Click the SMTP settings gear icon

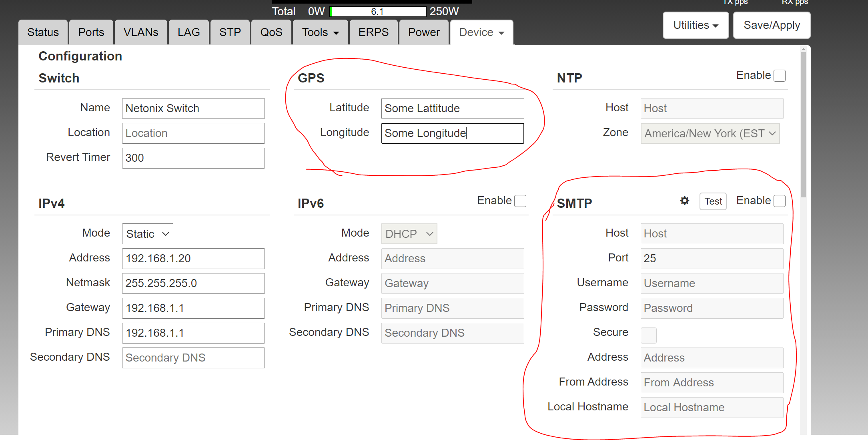coord(684,201)
